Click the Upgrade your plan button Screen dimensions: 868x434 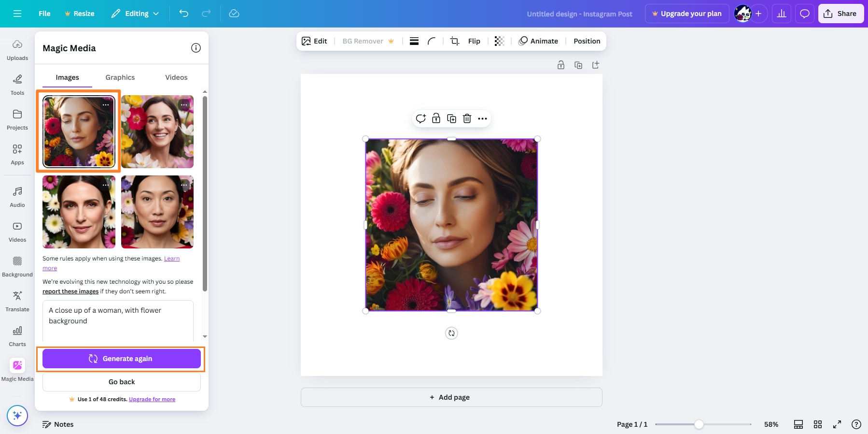coord(687,14)
